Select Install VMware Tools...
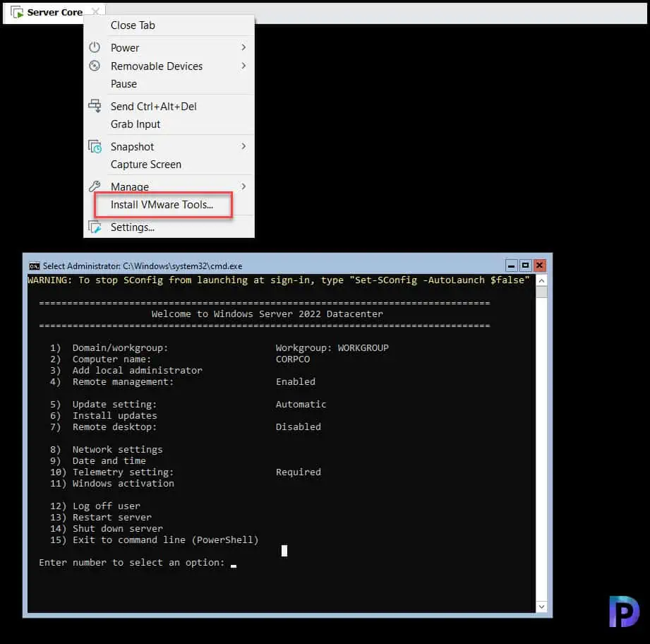Image resolution: width=650 pixels, height=644 pixels. [x=162, y=205]
